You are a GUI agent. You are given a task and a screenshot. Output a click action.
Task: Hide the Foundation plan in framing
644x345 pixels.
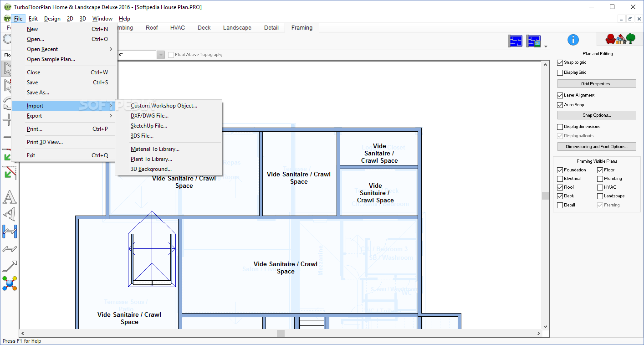[x=560, y=170]
